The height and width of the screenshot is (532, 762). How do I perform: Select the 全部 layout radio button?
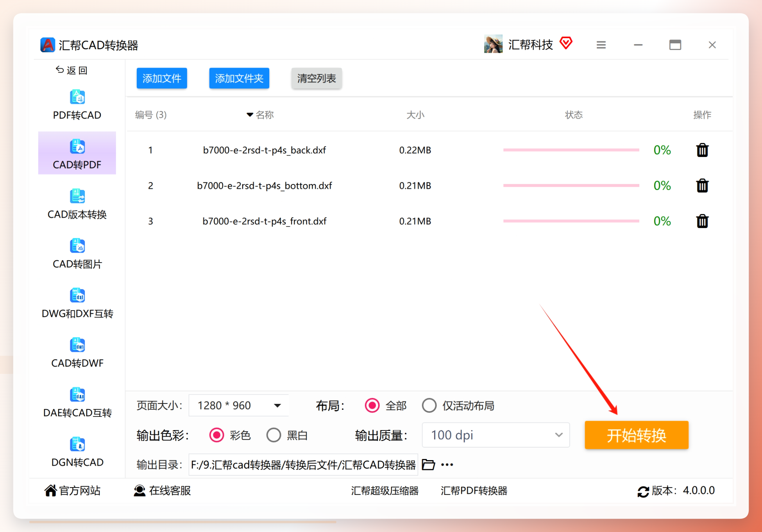pyautogui.click(x=372, y=405)
